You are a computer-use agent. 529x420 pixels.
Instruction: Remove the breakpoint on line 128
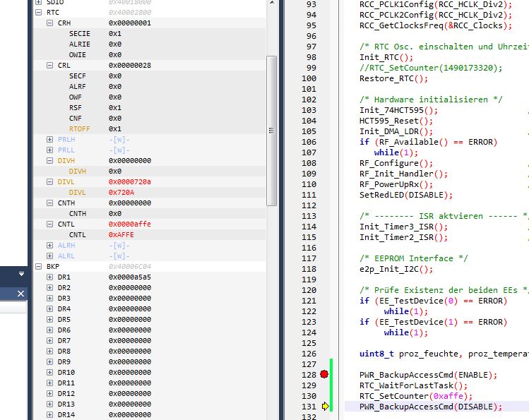[x=324, y=374]
